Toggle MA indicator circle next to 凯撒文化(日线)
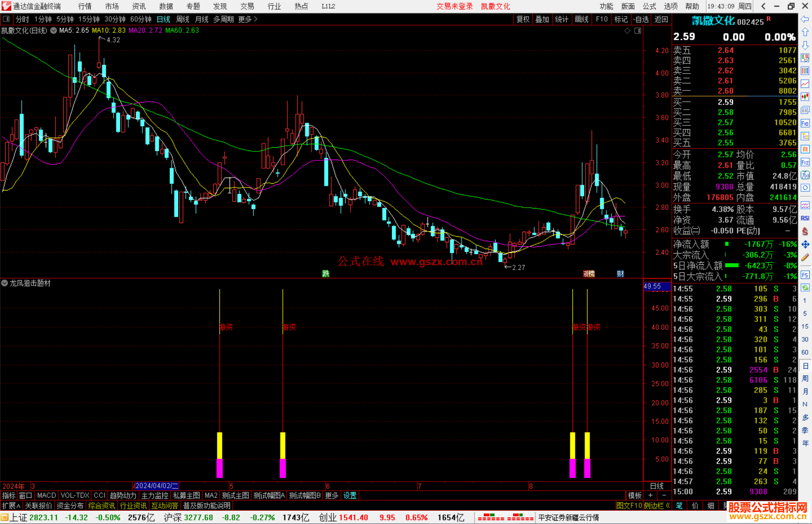 point(53,30)
